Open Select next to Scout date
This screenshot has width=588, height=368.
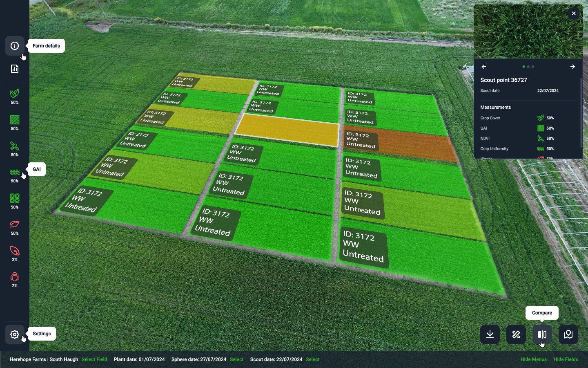(312, 359)
